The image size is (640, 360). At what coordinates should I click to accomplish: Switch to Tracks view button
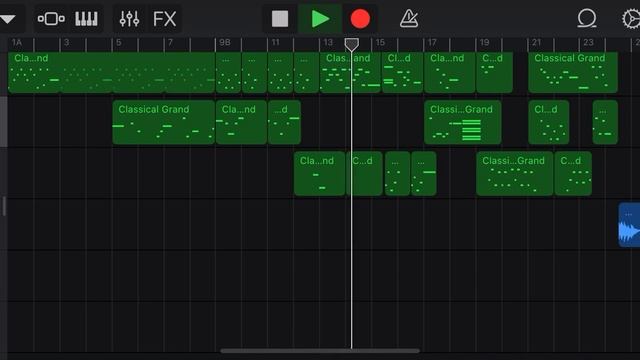(x=51, y=19)
